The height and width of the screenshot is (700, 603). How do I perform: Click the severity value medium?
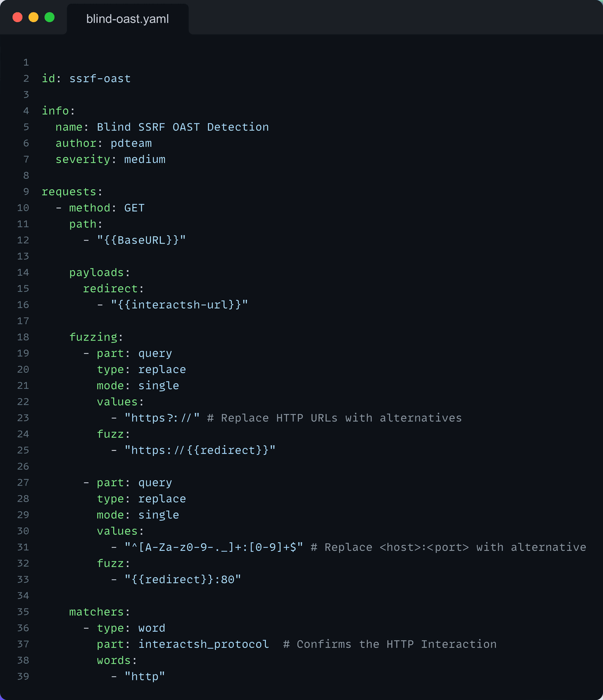point(145,159)
